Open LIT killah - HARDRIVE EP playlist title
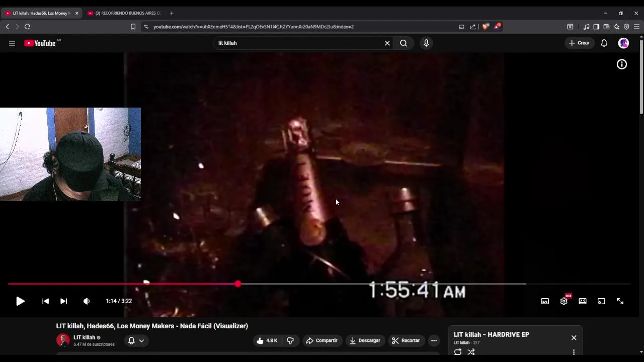Screen dimensions: 644x362 (x=491, y=334)
